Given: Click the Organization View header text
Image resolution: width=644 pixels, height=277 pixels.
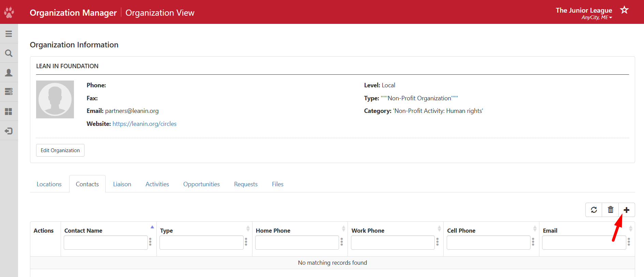Looking at the screenshot, I should [x=160, y=13].
